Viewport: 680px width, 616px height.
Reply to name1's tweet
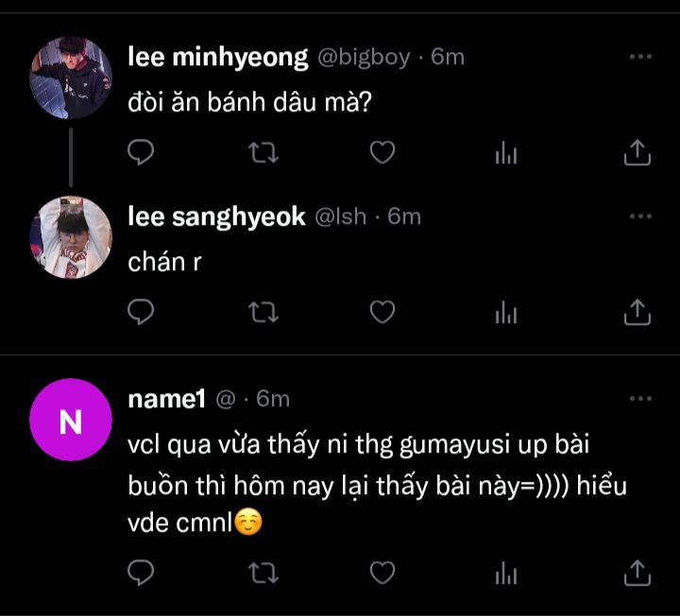[141, 572]
